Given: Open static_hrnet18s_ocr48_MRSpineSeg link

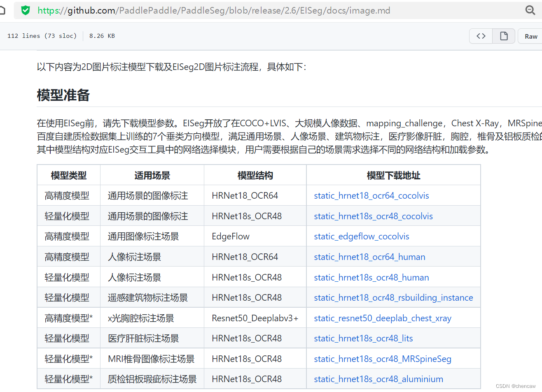Looking at the screenshot, I should (383, 359).
